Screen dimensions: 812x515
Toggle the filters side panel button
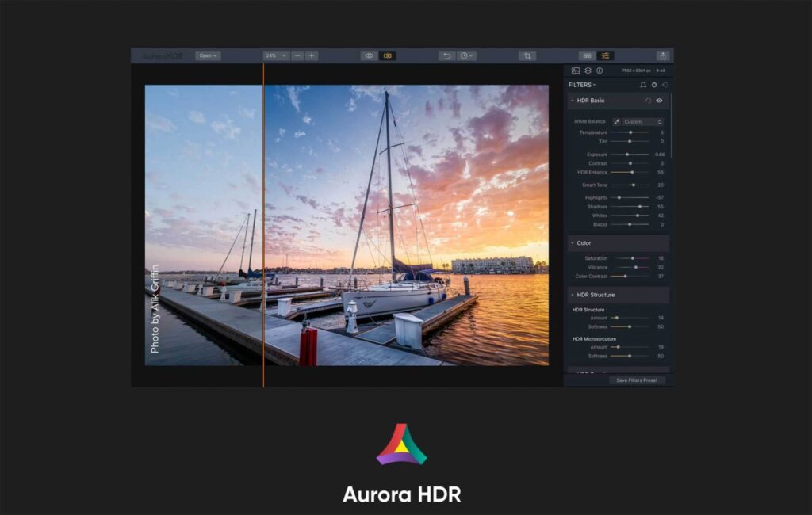(605, 55)
